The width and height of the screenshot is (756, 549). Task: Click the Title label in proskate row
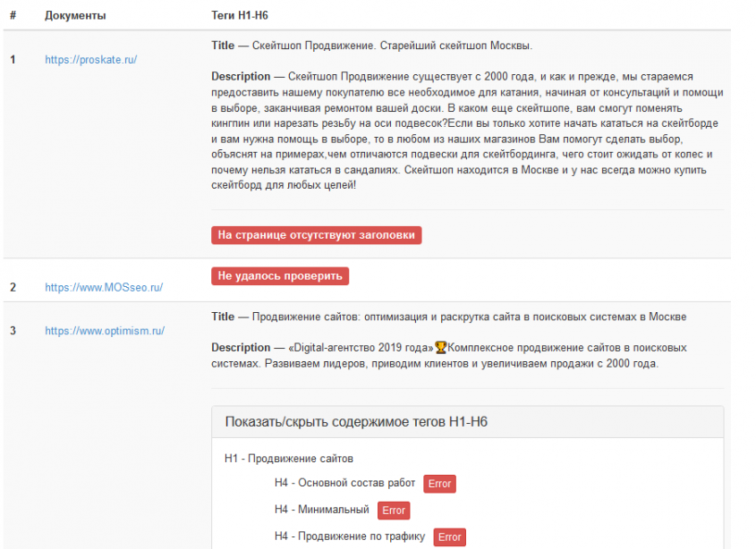[223, 46]
